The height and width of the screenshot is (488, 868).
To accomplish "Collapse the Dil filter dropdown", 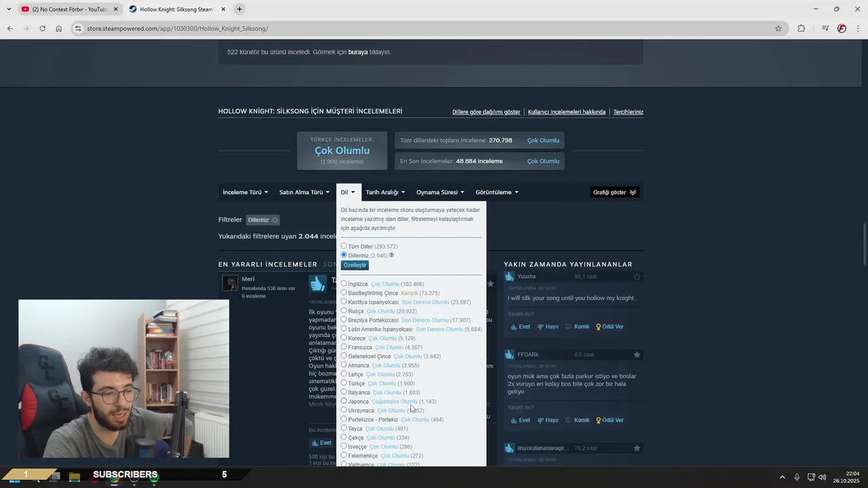I will pyautogui.click(x=348, y=192).
